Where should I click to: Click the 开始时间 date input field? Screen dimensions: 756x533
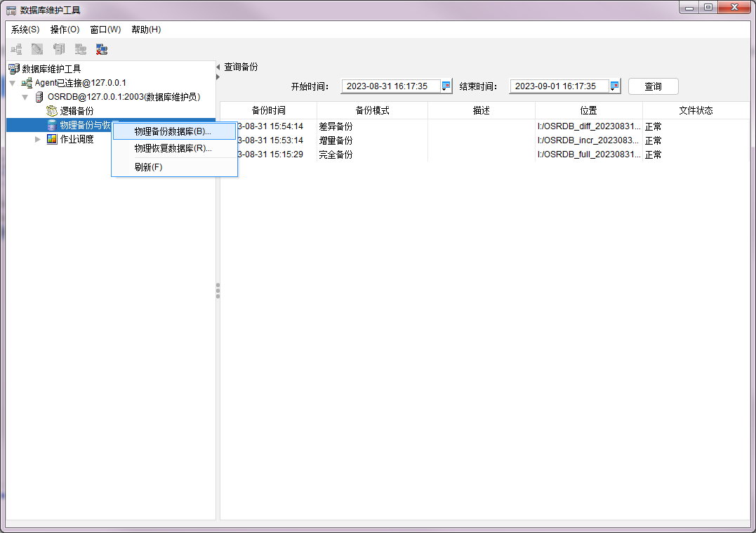[x=391, y=86]
